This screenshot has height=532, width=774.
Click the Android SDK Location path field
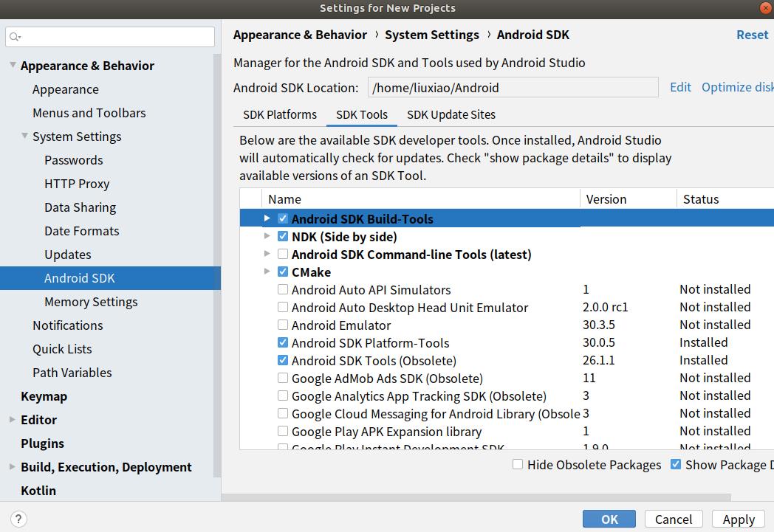[x=513, y=88]
